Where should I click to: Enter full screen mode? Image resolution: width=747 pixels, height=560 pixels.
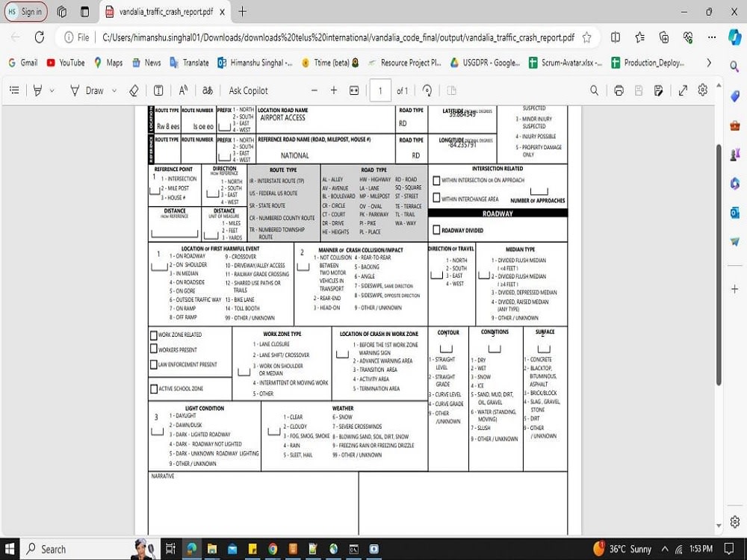[x=684, y=90]
